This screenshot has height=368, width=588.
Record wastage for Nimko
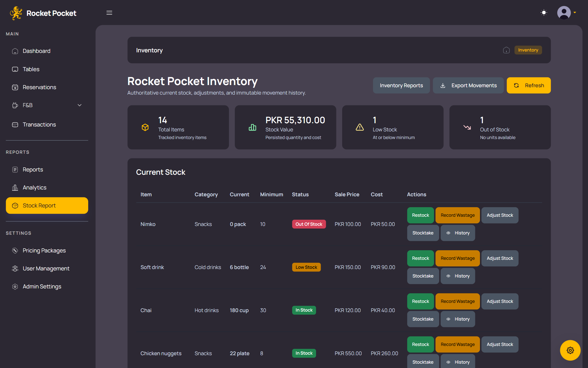point(458,215)
